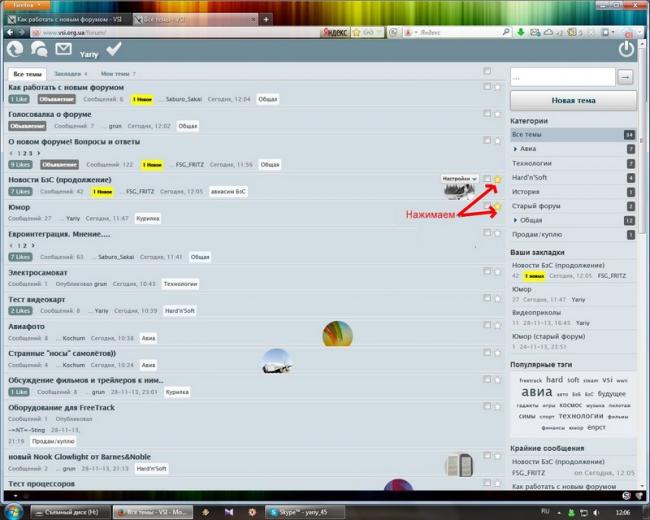This screenshot has height=520, width=650.
Task: Toggle the select-all checkbox above topics list
Action: pyautogui.click(x=487, y=71)
